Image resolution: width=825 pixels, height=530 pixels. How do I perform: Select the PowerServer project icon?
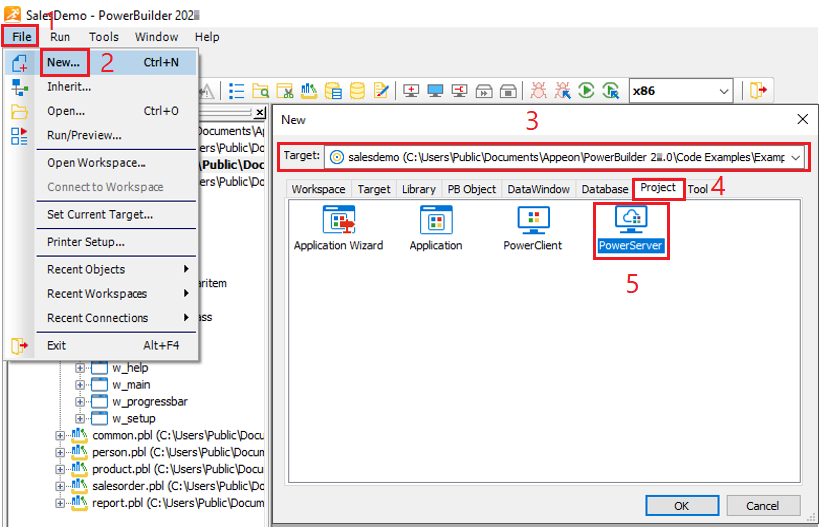pyautogui.click(x=630, y=229)
